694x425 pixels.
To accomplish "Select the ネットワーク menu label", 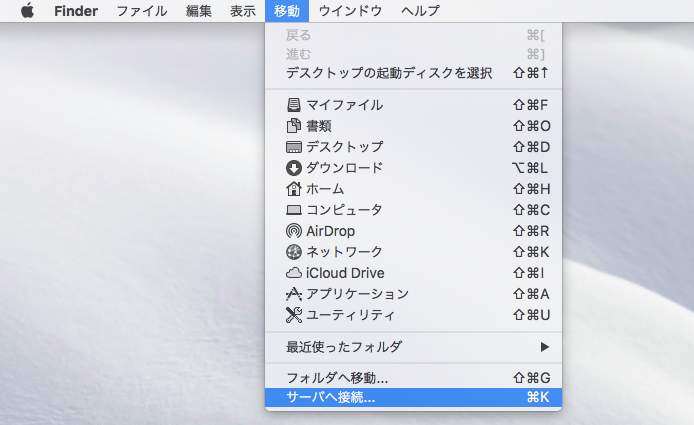I will [344, 252].
